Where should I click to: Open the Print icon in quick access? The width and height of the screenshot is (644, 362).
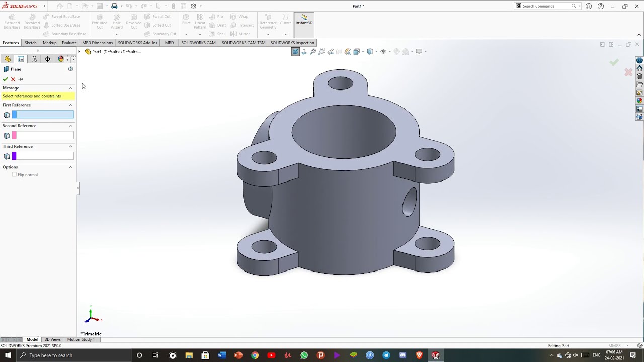pos(114,6)
